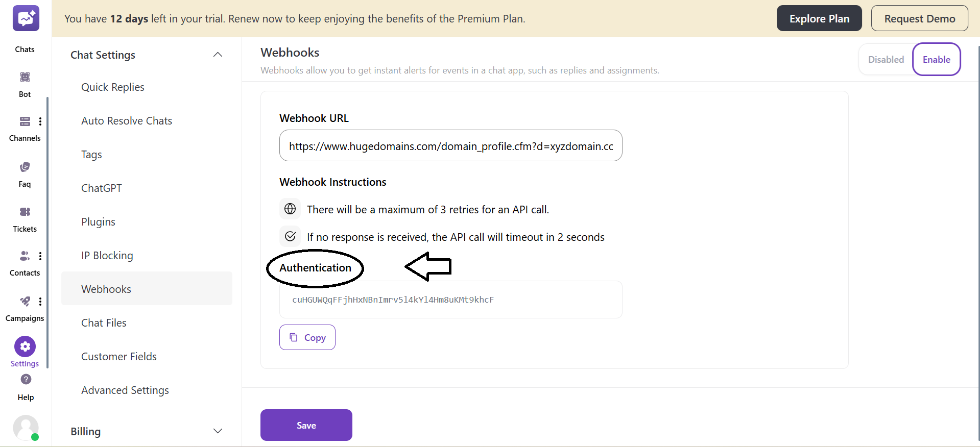Copy the authentication token

(307, 337)
